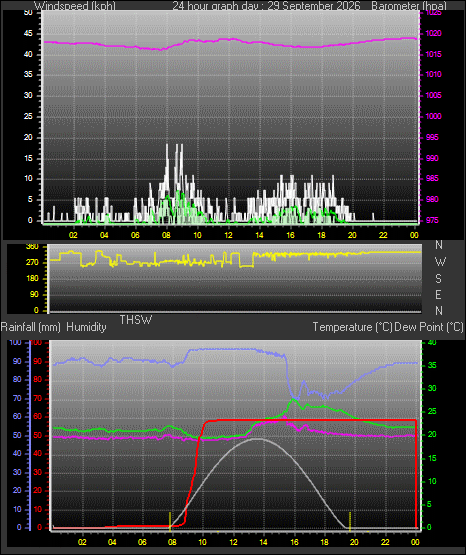Click the peak of the grey solar curve
Image resolution: width=466 pixels, height=555 pixels.
click(257, 439)
